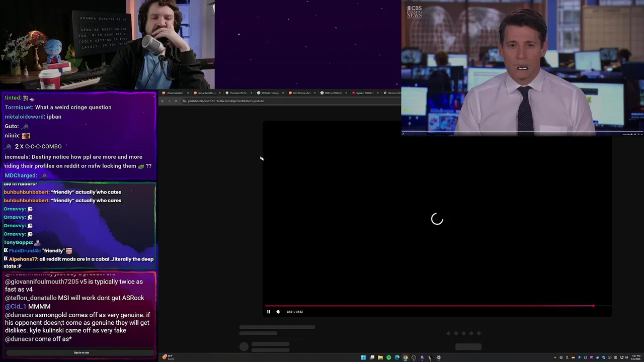Screen dimensions: 644x362
Task: Switch to the '9800 vs 9950x3d' tab
Action: (x=334, y=93)
